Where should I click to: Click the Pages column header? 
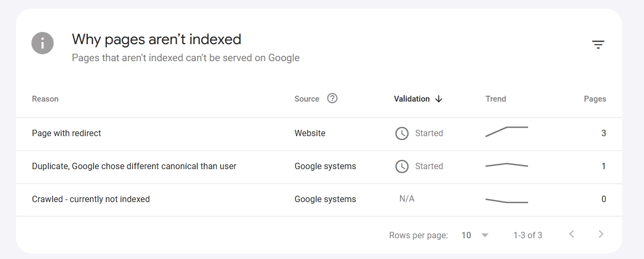595,99
